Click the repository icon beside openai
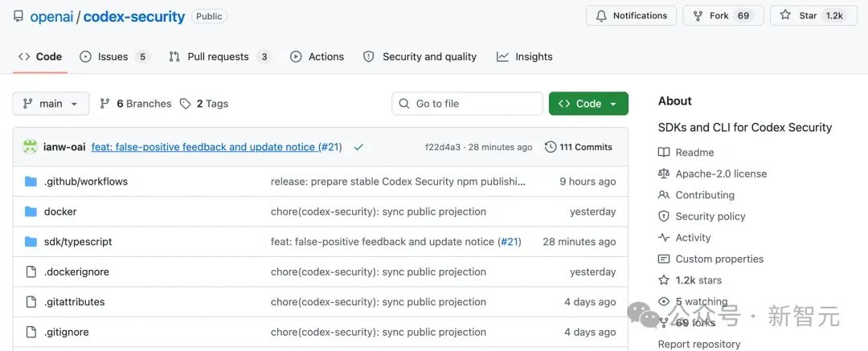 [x=18, y=16]
